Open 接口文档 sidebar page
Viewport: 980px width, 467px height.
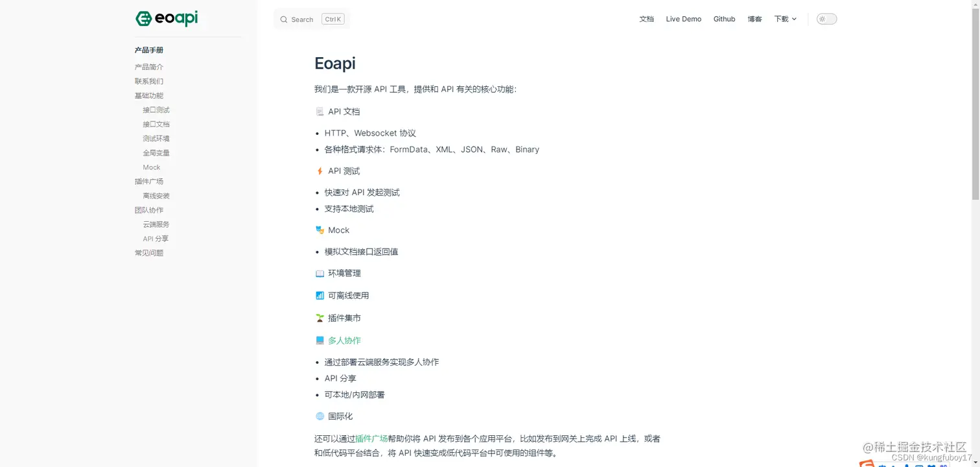[156, 124]
